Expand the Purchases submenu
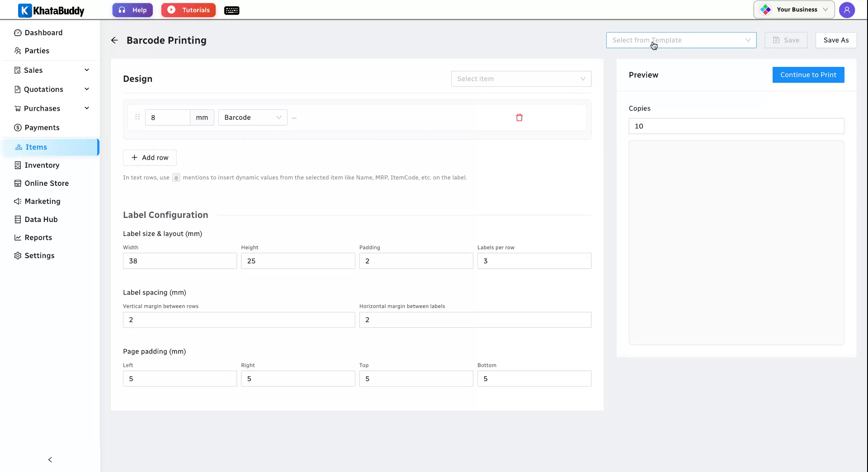Image resolution: width=868 pixels, height=472 pixels. [52, 109]
